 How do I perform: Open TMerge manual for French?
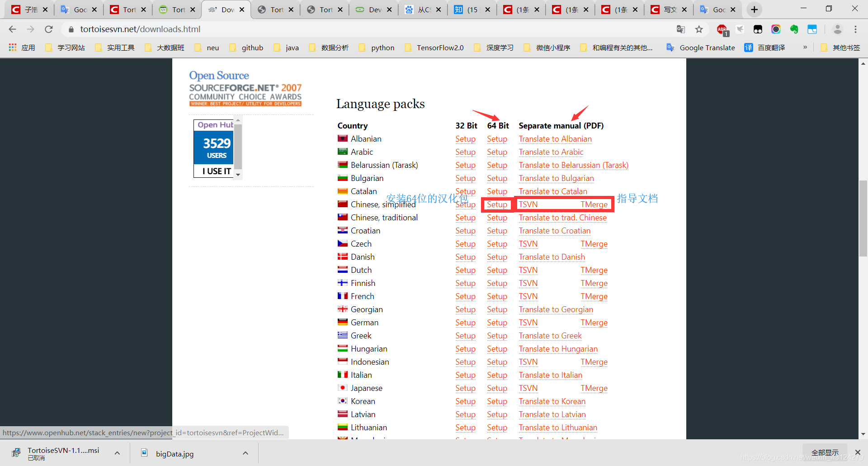594,296
